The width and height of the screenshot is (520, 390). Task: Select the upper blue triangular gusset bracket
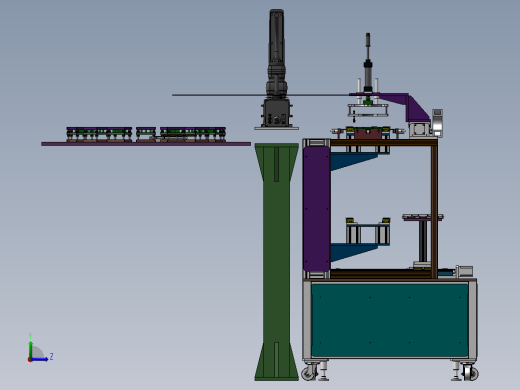(x=355, y=161)
